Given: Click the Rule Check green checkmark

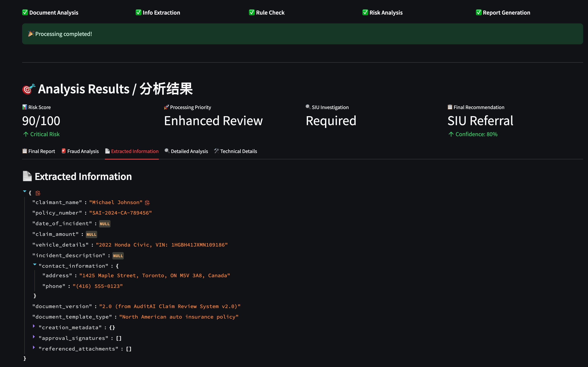Looking at the screenshot, I should 252,12.
